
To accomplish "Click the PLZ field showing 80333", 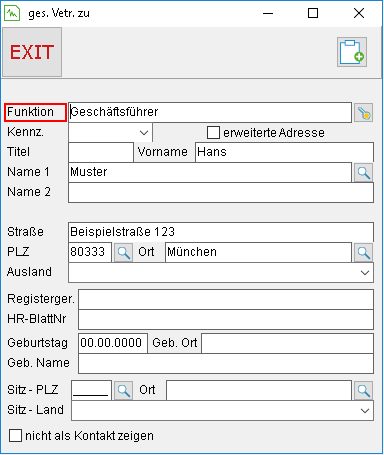I will pos(90,252).
